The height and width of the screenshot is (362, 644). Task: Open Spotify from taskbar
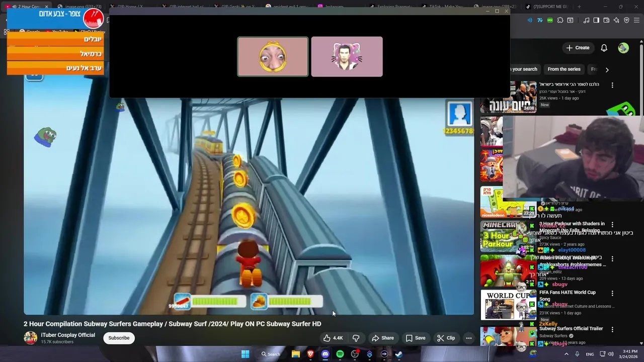340,354
